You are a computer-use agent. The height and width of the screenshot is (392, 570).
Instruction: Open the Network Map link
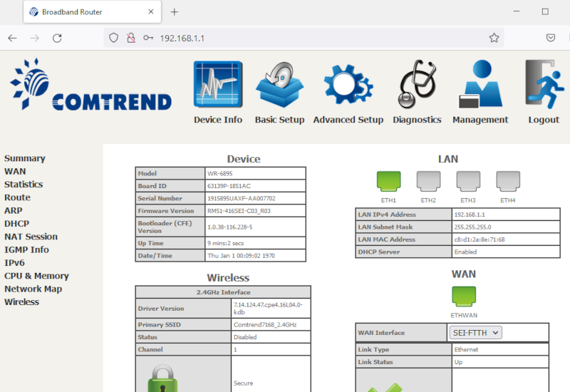point(33,289)
